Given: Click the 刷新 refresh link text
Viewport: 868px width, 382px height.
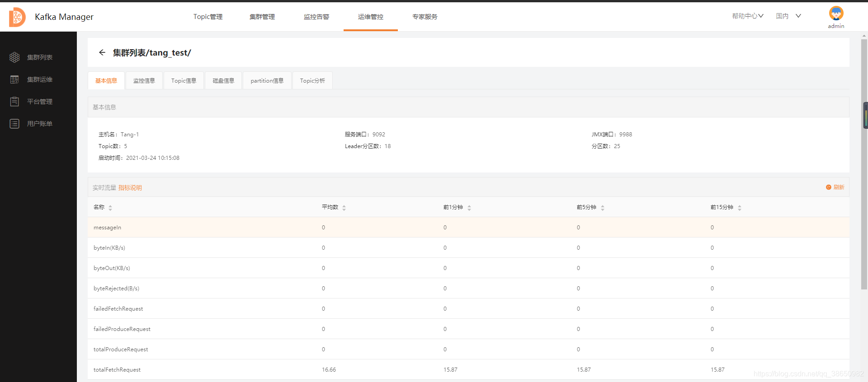Looking at the screenshot, I should pyautogui.click(x=839, y=187).
